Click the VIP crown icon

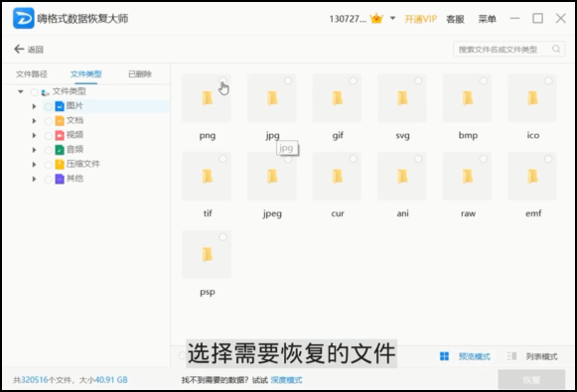click(x=376, y=18)
